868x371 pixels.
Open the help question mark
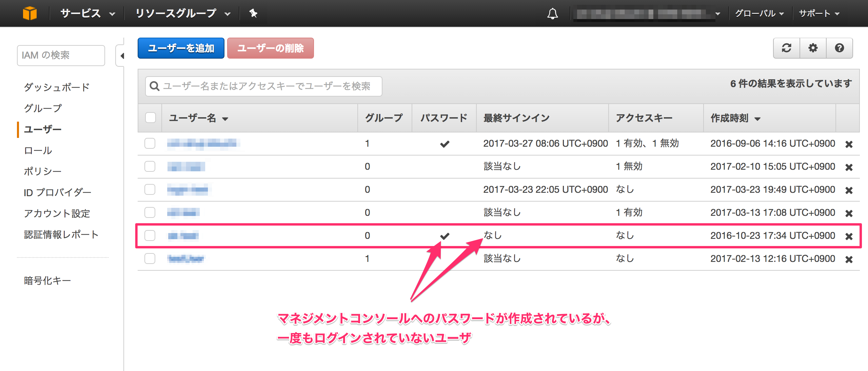coord(840,48)
